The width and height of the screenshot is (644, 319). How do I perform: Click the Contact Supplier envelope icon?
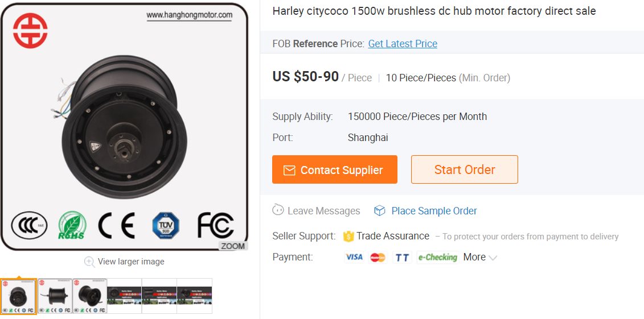pos(289,170)
